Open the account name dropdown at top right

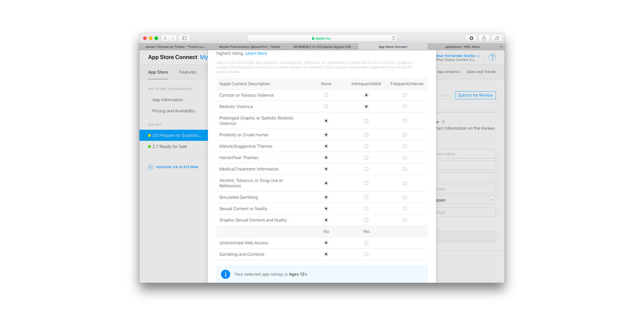(458, 56)
